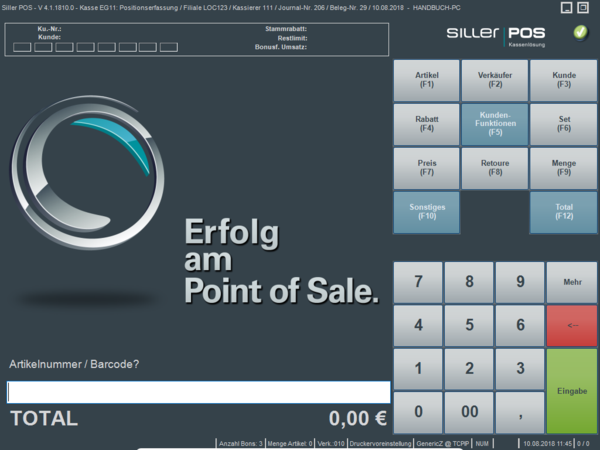Open Verkäufer (F2) selection

495,79
